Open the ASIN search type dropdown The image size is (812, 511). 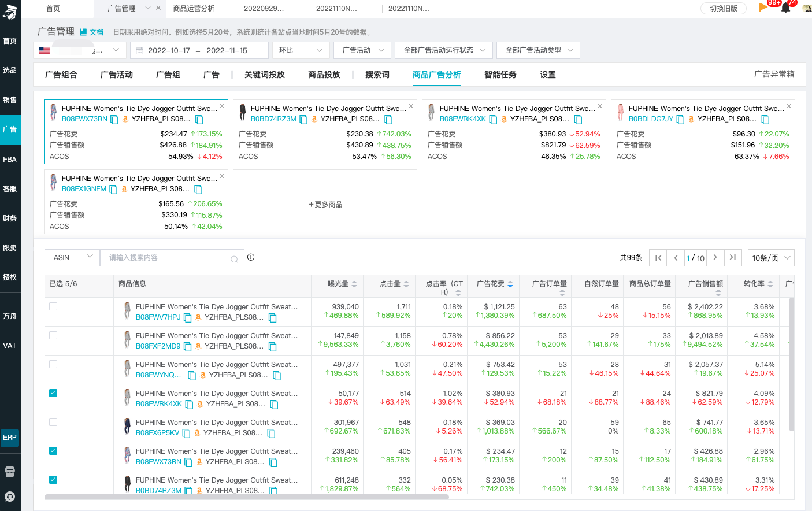tap(72, 258)
